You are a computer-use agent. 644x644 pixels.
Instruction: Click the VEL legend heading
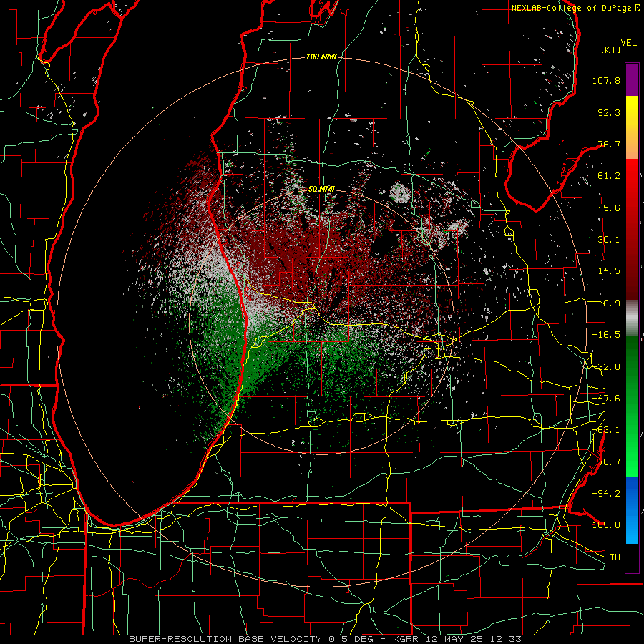coord(629,43)
